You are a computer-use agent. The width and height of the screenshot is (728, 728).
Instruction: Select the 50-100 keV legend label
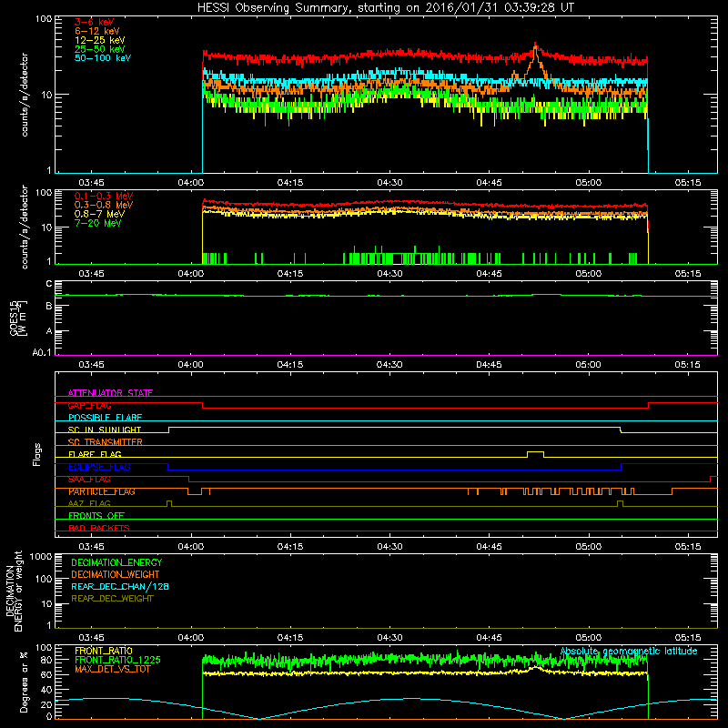[103, 58]
